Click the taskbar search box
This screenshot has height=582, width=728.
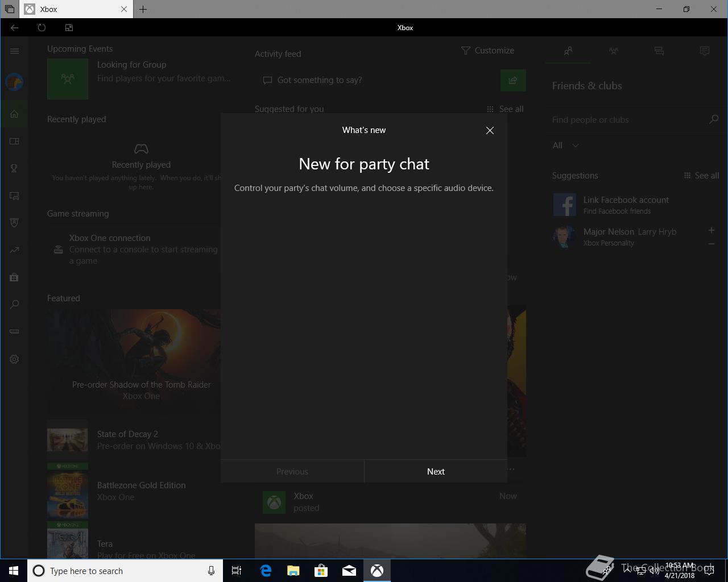(x=125, y=571)
